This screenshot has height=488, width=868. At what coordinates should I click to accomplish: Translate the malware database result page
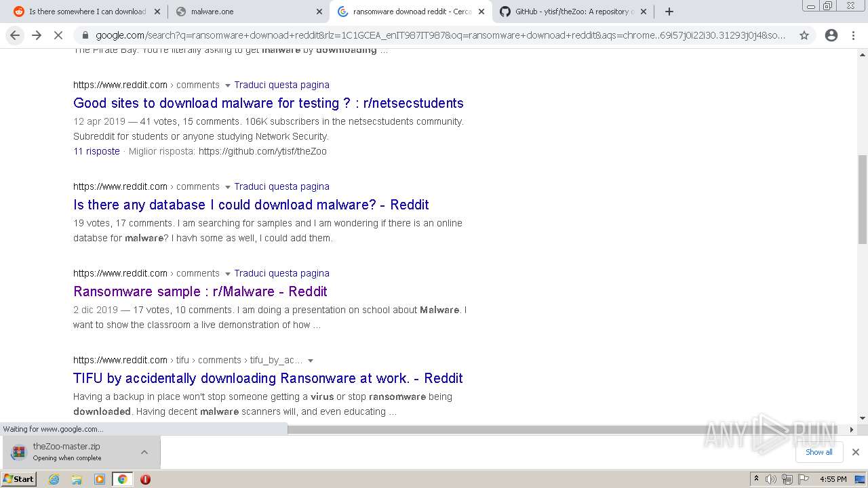(281, 186)
